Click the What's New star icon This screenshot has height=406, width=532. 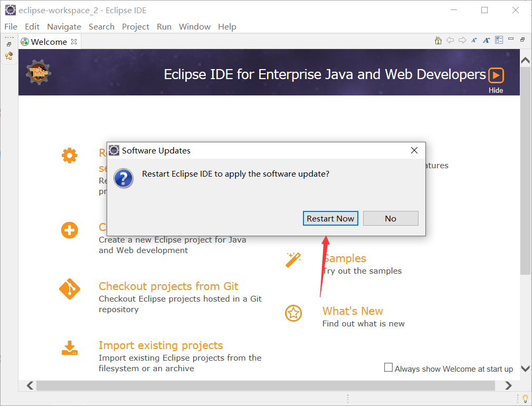293,313
